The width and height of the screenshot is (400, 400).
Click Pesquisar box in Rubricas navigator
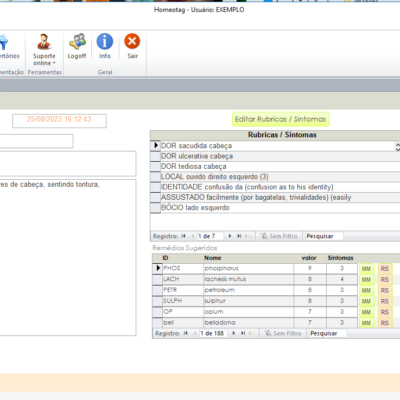pos(324,236)
